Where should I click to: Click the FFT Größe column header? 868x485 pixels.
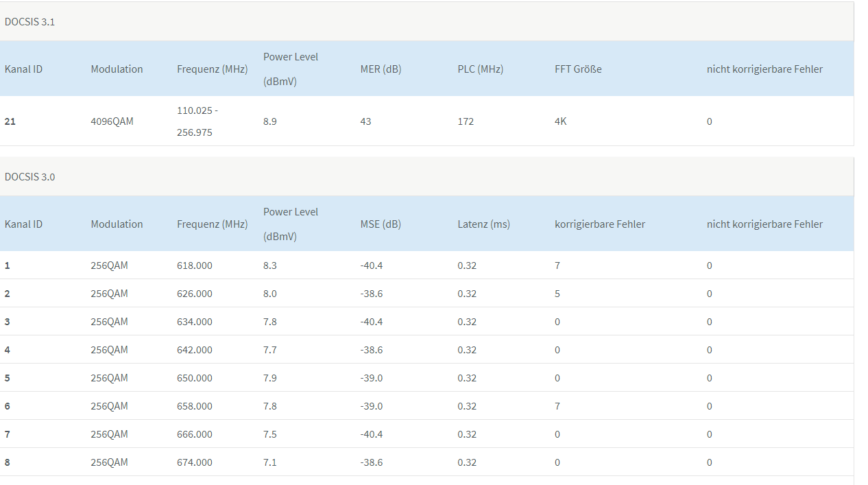(x=578, y=69)
